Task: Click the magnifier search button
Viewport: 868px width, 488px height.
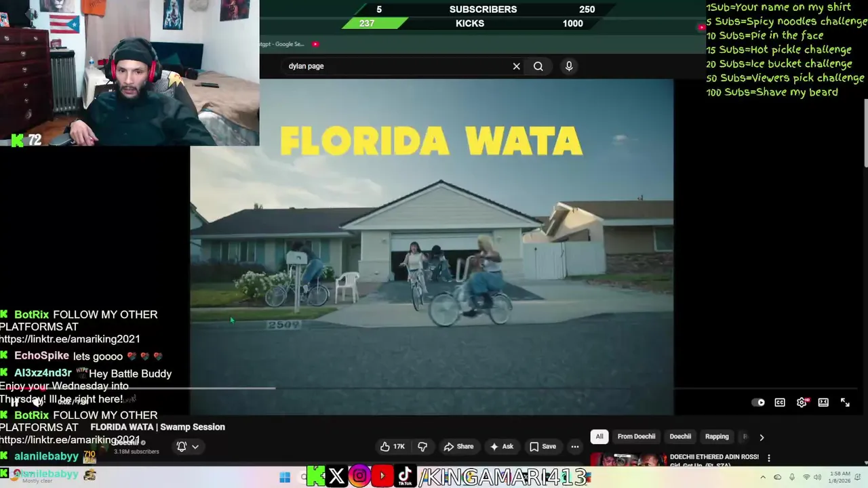Action: pos(538,66)
